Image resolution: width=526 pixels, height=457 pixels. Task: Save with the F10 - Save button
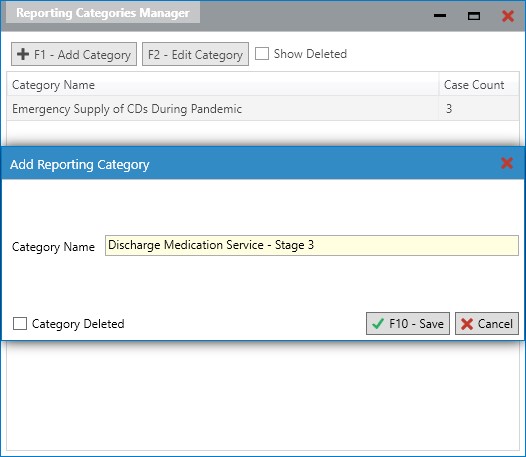tap(408, 324)
